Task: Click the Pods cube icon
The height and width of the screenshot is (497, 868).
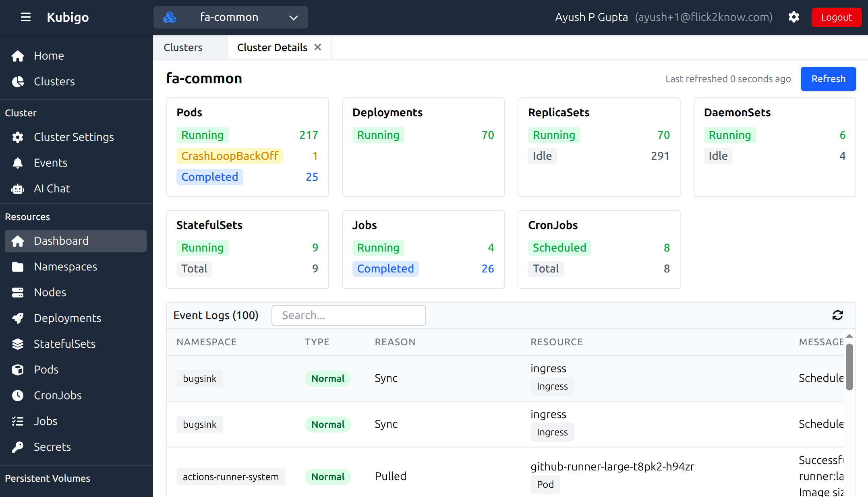Action: click(18, 370)
